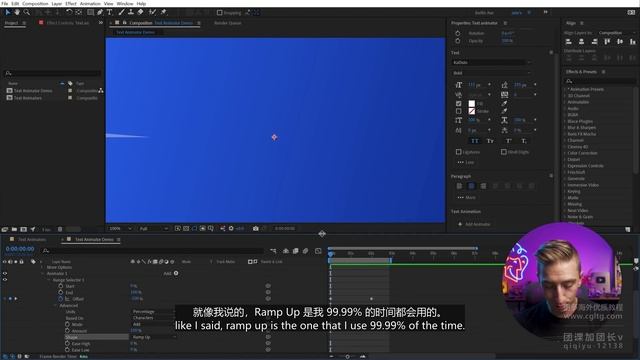Select the Horizontal Type tool
640x360 pixels.
tap(109, 13)
